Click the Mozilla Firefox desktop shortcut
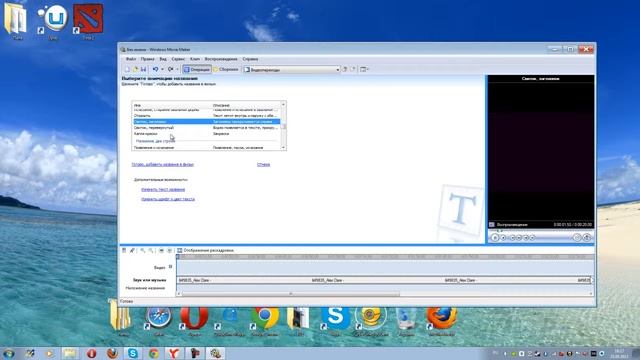Image resolution: width=640 pixels, height=360 pixels. point(442,321)
